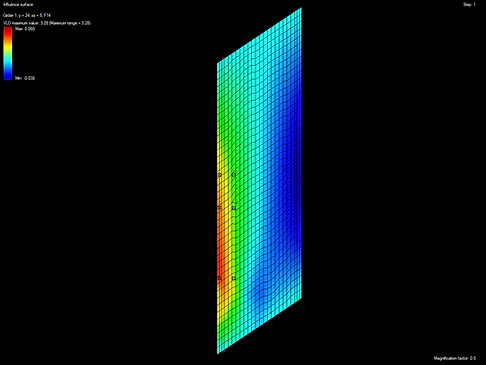Click the Magnification factor label
Image resolution: width=486 pixels, height=365 pixels.
click(455, 358)
